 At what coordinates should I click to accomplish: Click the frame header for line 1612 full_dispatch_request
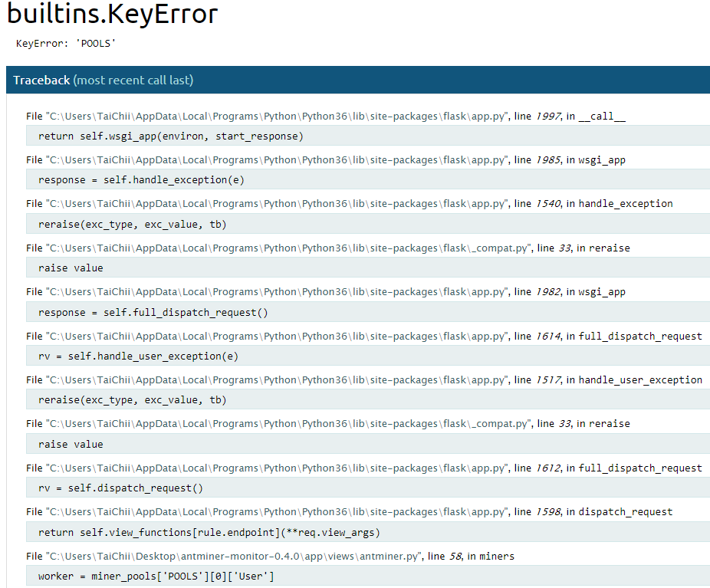click(364, 468)
